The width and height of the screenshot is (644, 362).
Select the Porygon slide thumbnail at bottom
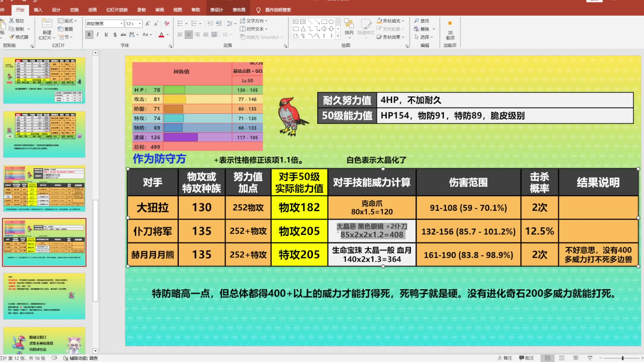[x=44, y=340]
